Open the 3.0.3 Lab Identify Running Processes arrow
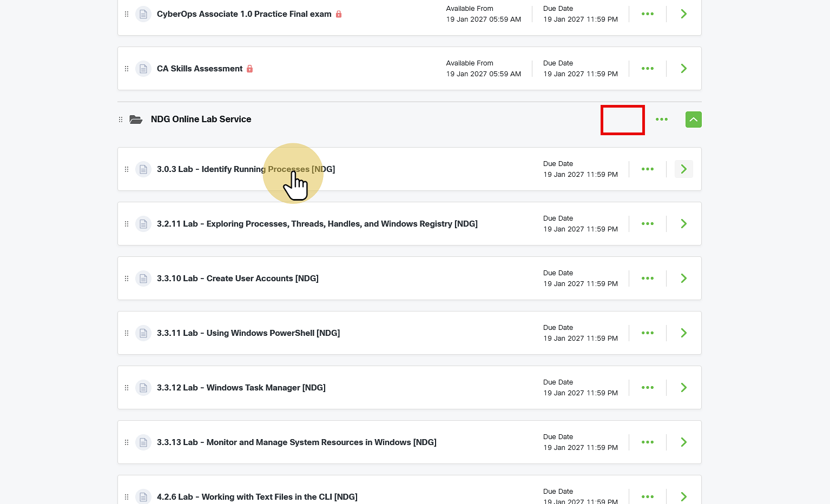The width and height of the screenshot is (830, 504). [684, 169]
